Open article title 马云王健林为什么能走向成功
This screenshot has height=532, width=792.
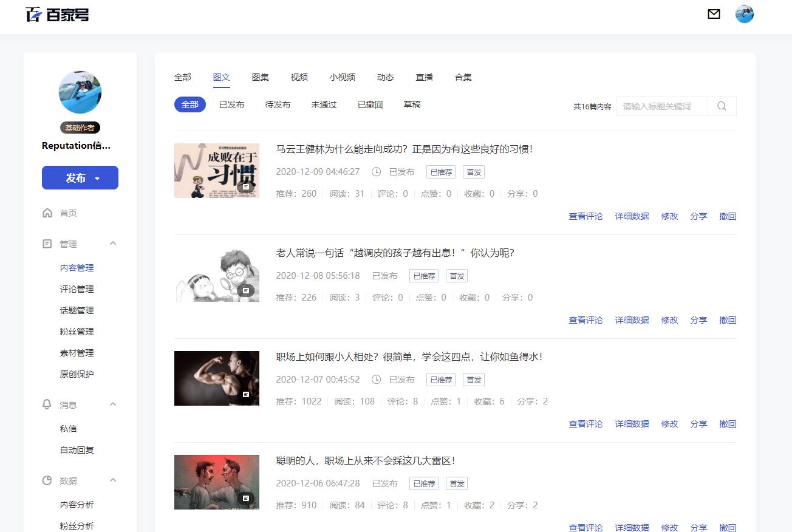405,149
